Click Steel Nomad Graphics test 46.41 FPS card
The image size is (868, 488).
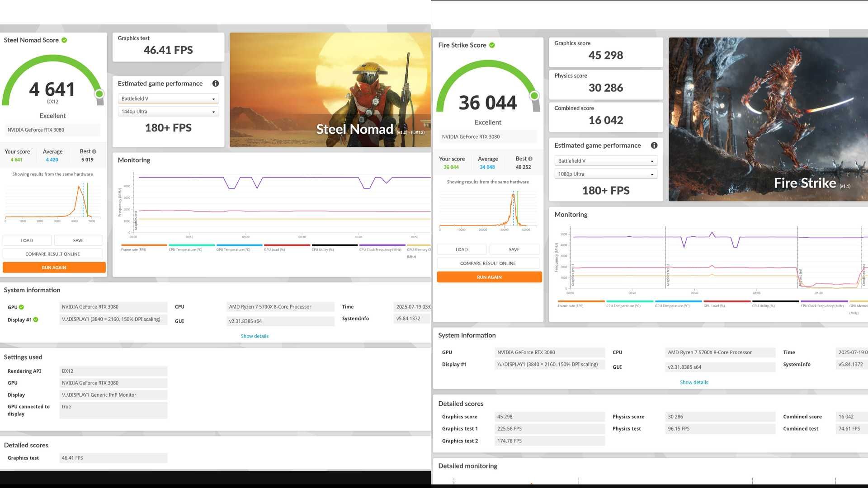(x=168, y=47)
